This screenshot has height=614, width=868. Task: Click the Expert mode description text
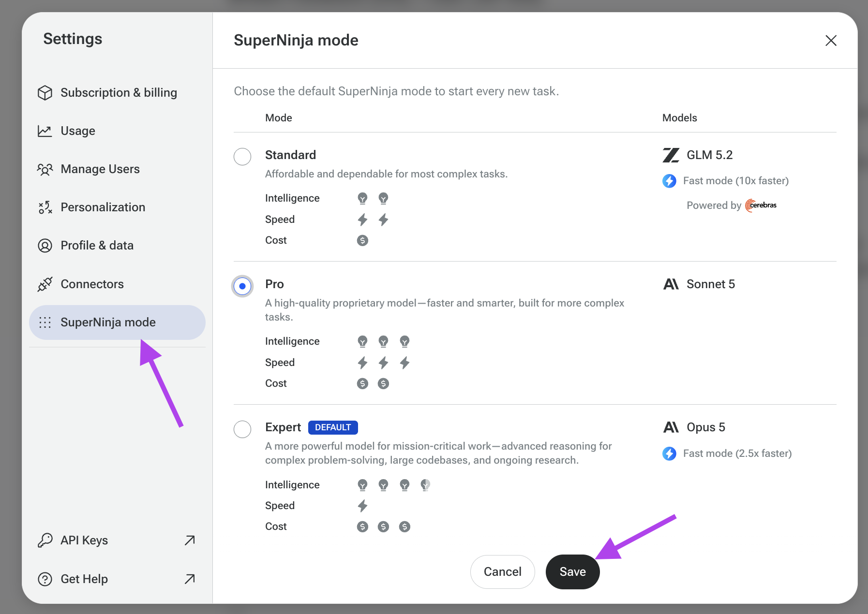(438, 453)
